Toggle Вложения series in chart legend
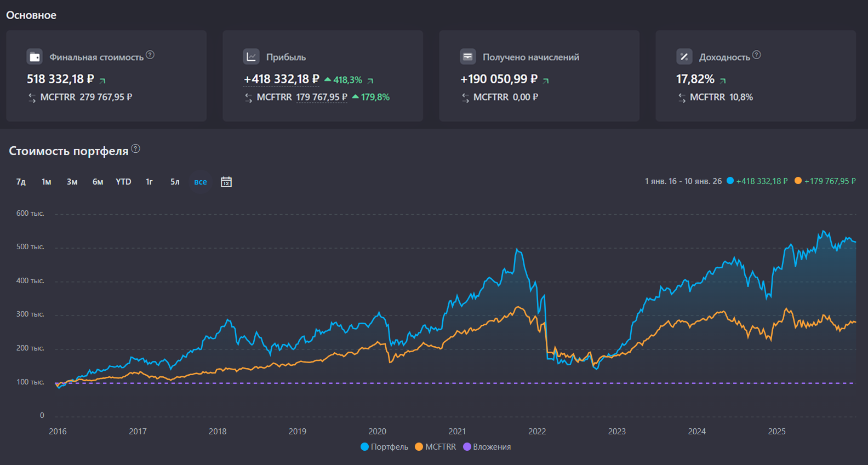Screen dimensions: 868x465 487,447
